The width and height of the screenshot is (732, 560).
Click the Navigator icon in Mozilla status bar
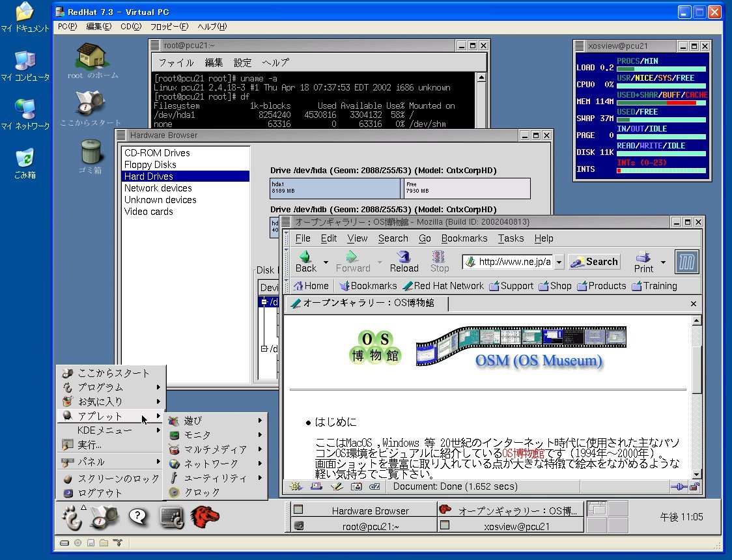(296, 486)
